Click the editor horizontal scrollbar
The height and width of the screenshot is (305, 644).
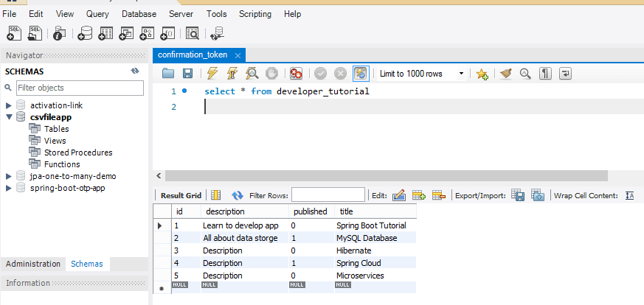pos(386,176)
